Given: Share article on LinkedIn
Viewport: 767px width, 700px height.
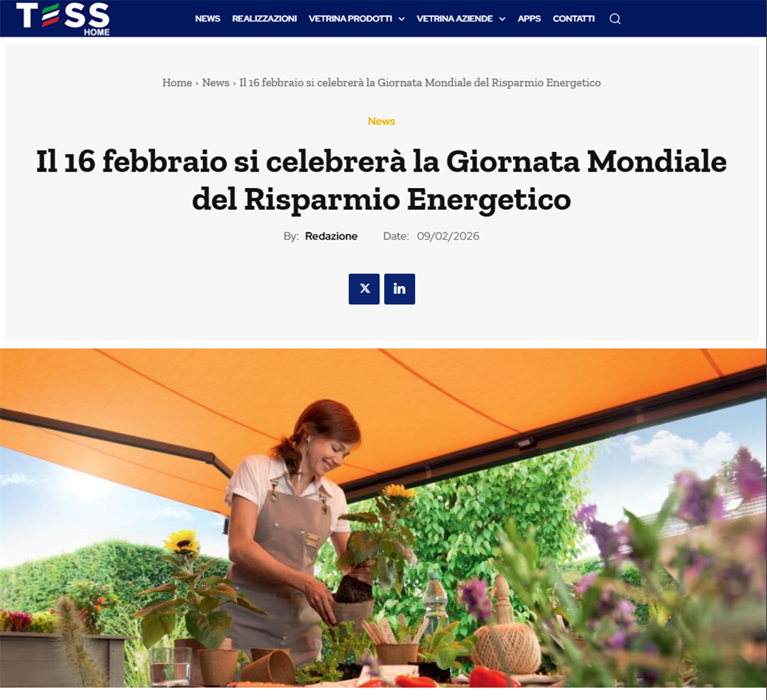Looking at the screenshot, I should pyautogui.click(x=400, y=289).
